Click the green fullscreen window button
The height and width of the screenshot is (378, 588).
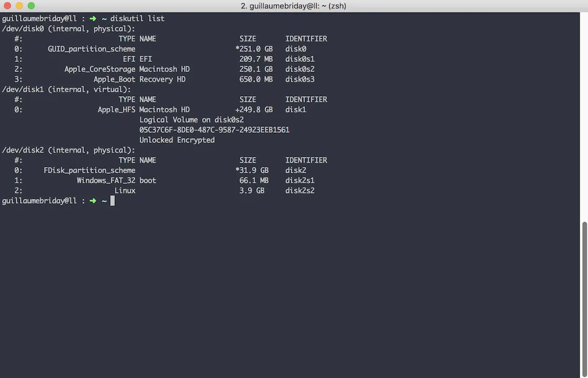coord(31,6)
